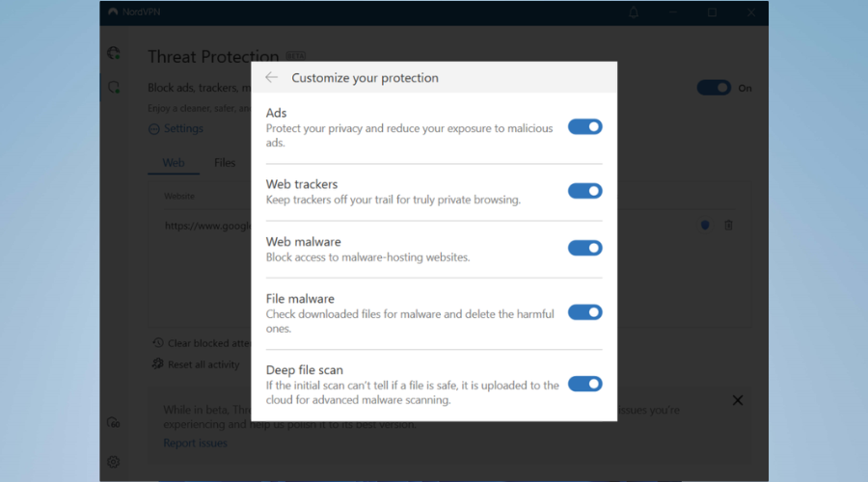
Task: Open the settings gear in sidebar
Action: [114, 462]
